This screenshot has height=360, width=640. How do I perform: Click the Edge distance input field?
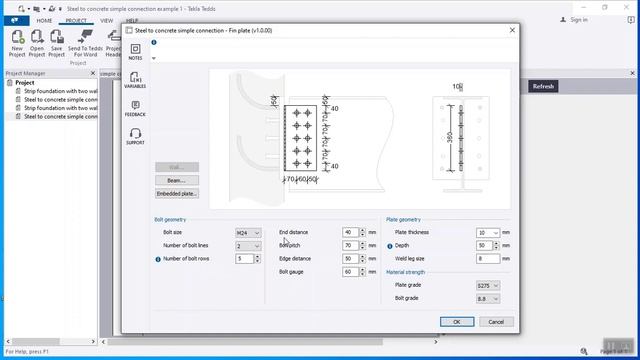coord(351,258)
